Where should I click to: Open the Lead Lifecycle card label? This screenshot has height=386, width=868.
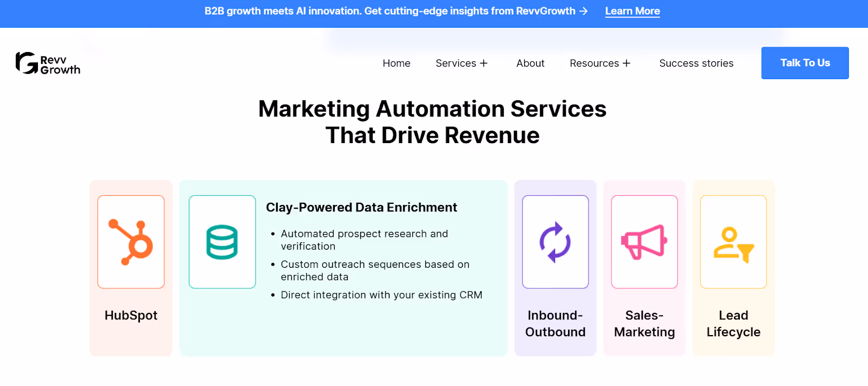tap(733, 324)
